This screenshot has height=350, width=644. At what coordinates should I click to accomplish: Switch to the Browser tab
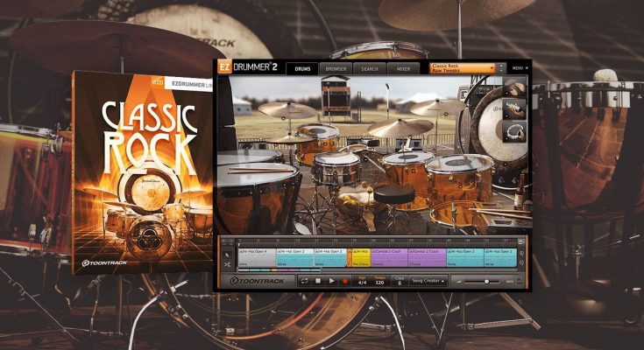(336, 67)
